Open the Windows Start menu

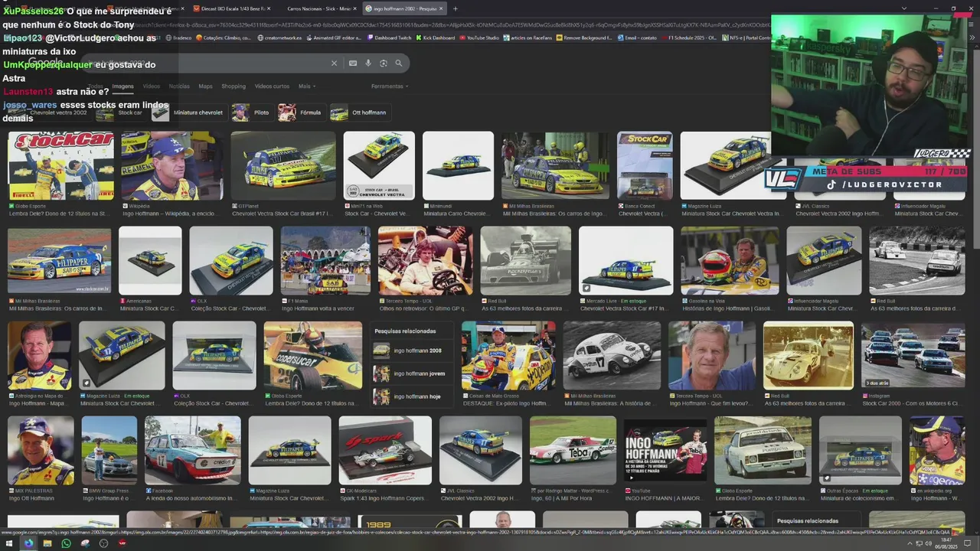9,543
